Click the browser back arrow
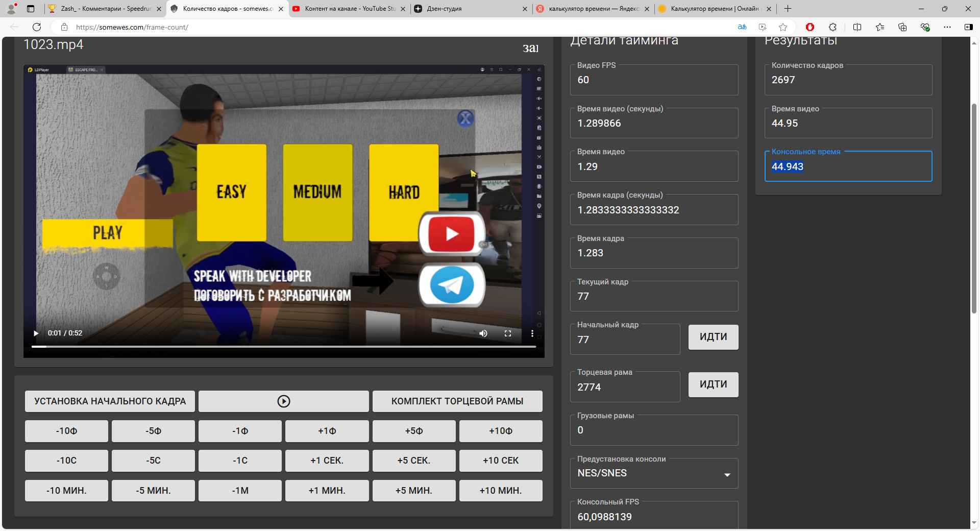The width and height of the screenshot is (980, 531). tap(14, 27)
